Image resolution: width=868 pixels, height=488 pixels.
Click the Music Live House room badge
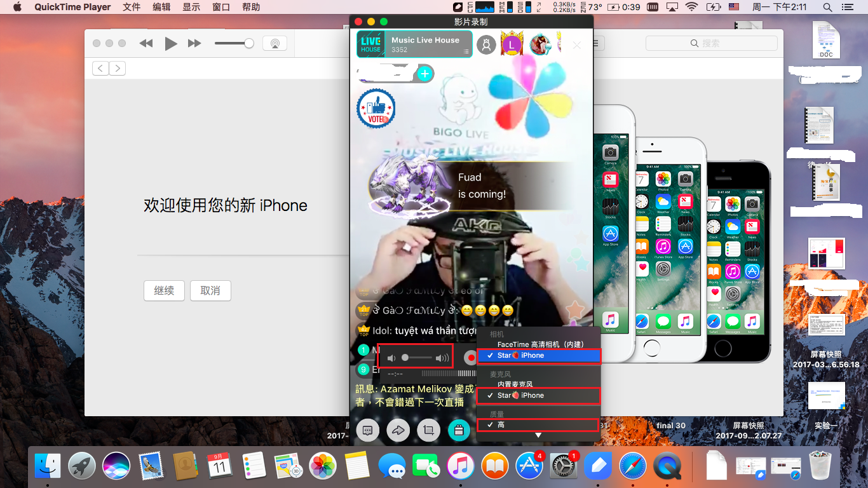tap(414, 44)
